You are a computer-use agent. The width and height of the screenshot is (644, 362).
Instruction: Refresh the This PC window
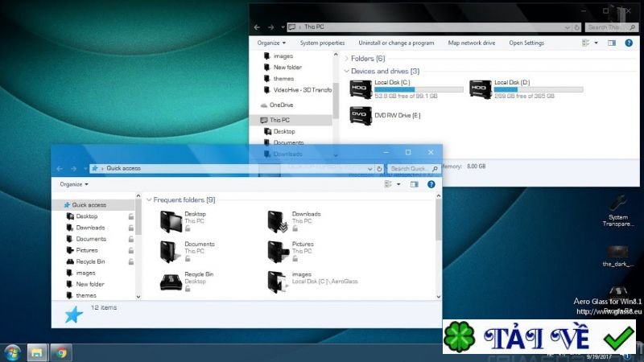(576, 27)
